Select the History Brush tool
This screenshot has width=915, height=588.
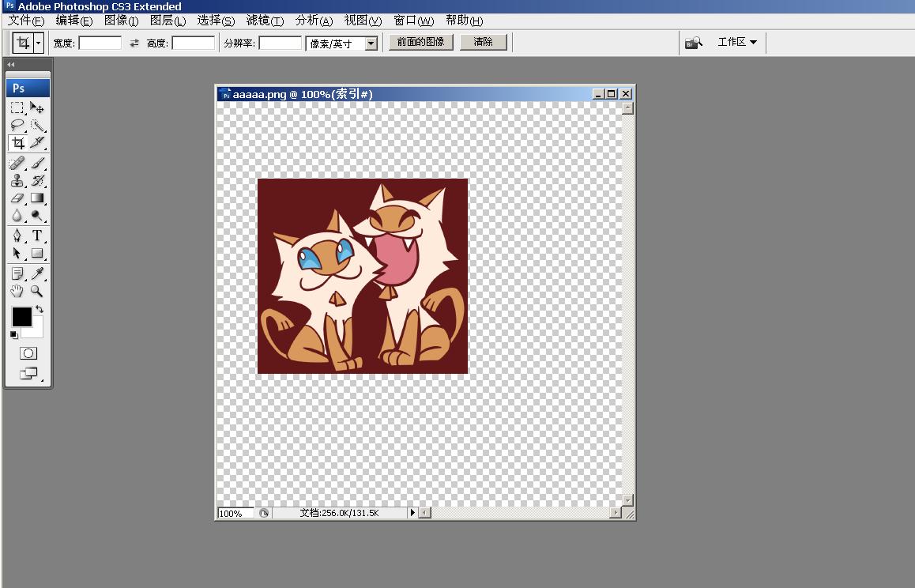tap(37, 180)
